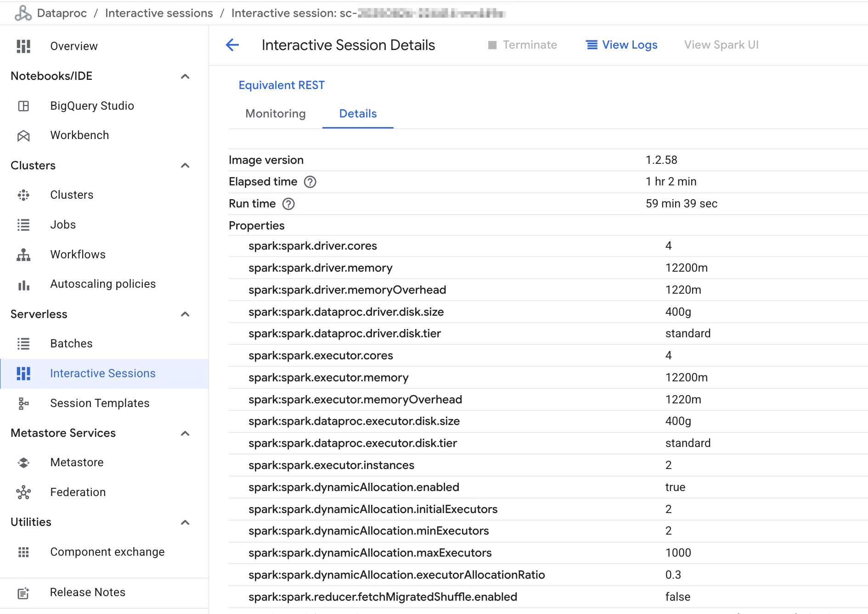The height and width of the screenshot is (614, 868).
Task: Select the Details tab
Action: tap(358, 114)
